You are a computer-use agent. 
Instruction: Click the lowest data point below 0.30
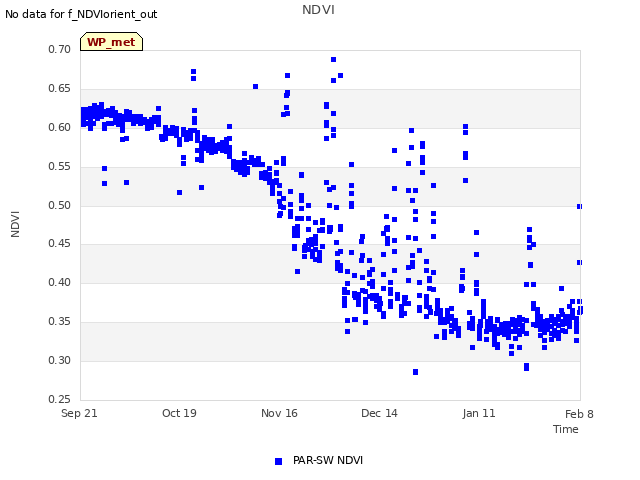[x=416, y=372]
